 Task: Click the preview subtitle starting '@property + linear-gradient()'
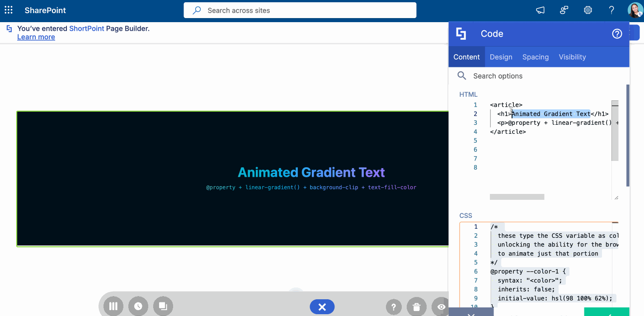pos(311,187)
